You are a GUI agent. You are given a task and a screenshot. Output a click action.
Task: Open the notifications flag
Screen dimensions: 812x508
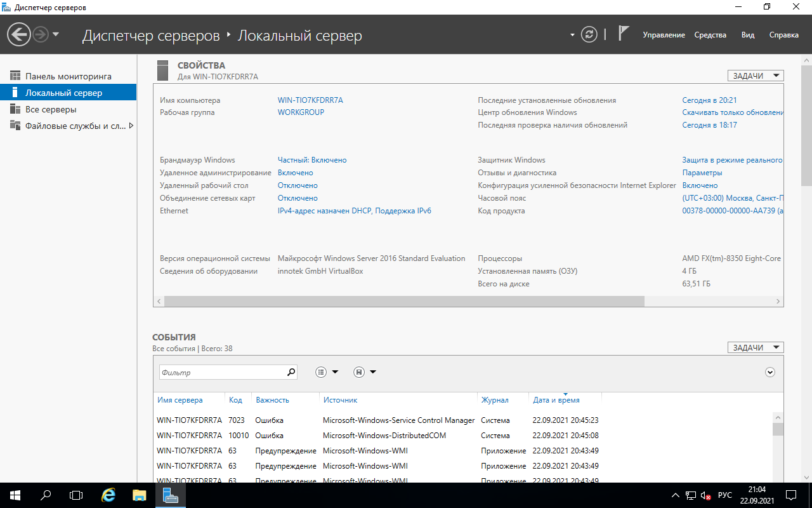(x=624, y=34)
